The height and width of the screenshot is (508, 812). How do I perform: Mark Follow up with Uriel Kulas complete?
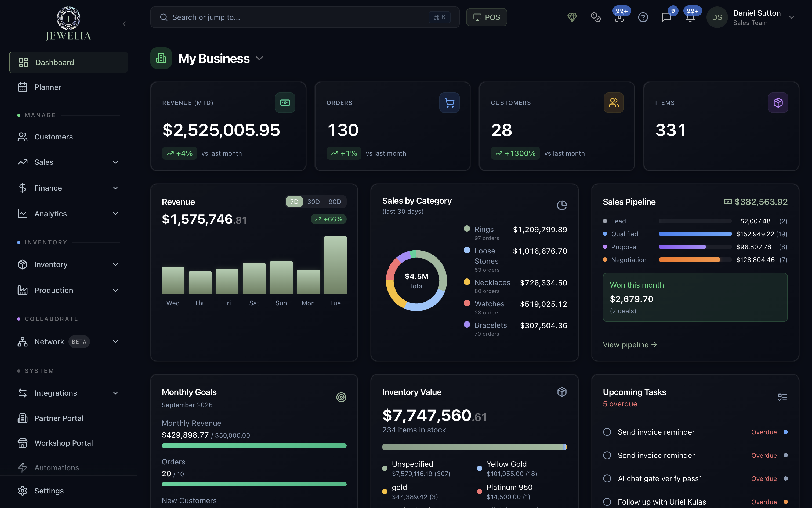tap(607, 502)
